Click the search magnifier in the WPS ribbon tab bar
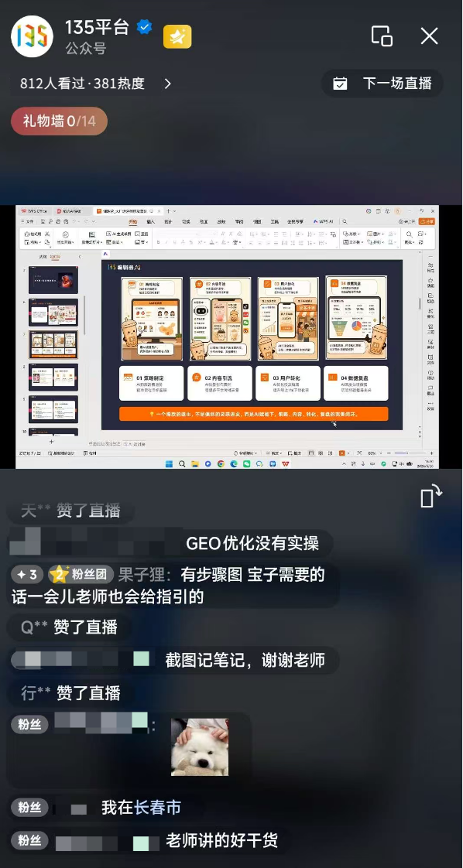Screen dimensions: 463x868 (x=345, y=221)
